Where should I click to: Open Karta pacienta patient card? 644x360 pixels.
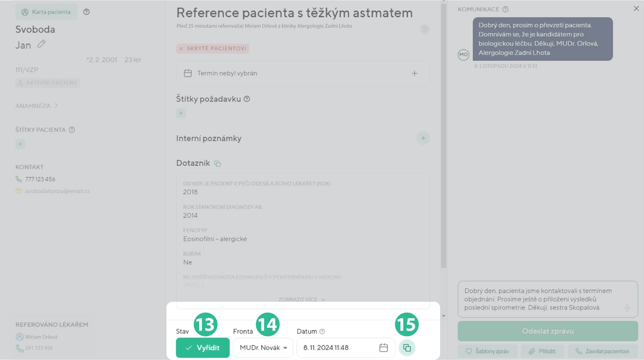click(x=46, y=12)
